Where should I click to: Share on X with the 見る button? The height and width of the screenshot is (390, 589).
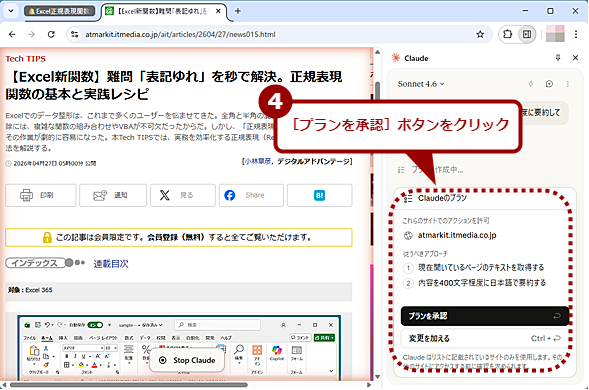click(183, 195)
